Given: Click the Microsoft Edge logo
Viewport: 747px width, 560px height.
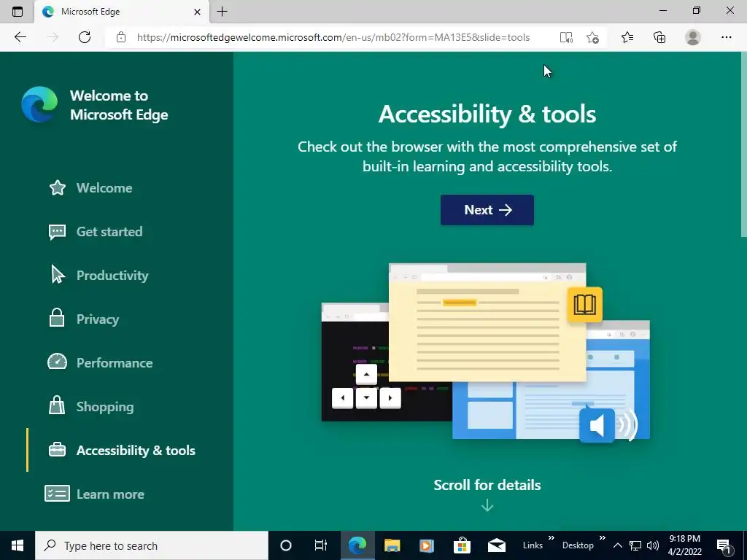Looking at the screenshot, I should pyautogui.click(x=39, y=104).
